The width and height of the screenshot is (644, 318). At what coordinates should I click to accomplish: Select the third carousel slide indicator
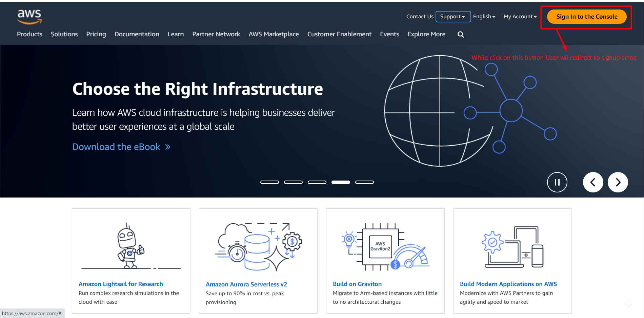click(x=317, y=182)
